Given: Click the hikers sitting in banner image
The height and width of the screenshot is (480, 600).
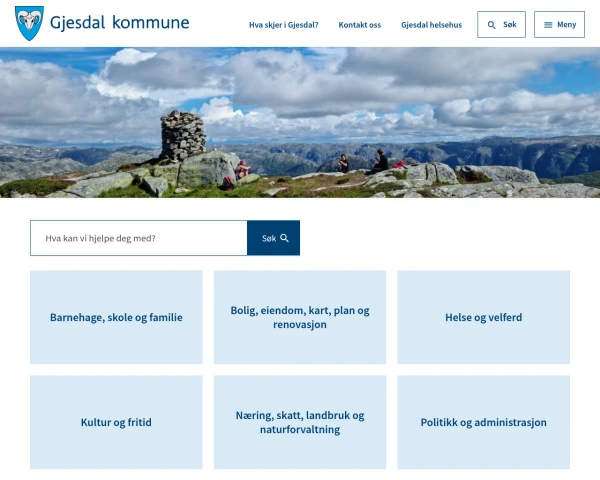Looking at the screenshot, I should click(364, 162).
